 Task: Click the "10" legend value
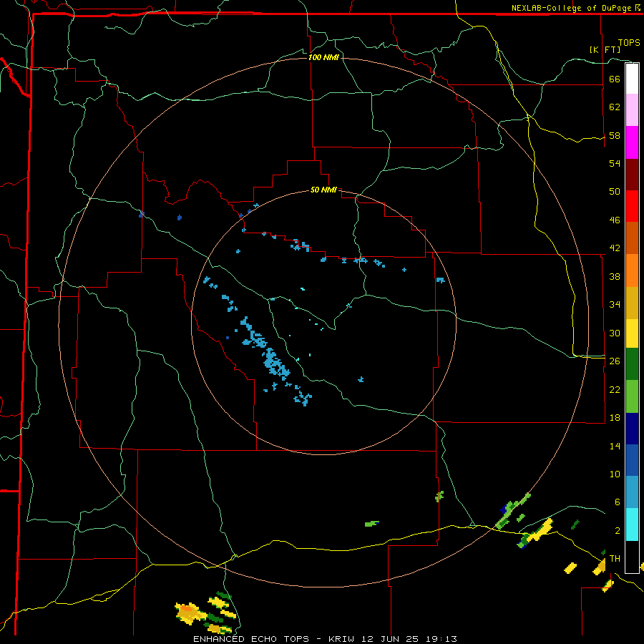[x=615, y=474]
